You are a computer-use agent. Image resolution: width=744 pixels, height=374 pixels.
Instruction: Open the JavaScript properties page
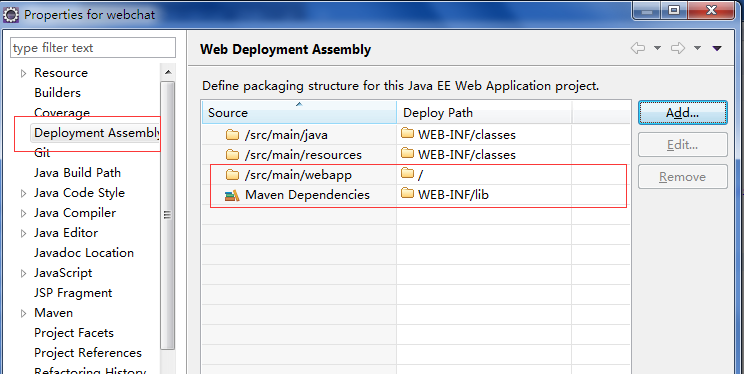click(63, 273)
